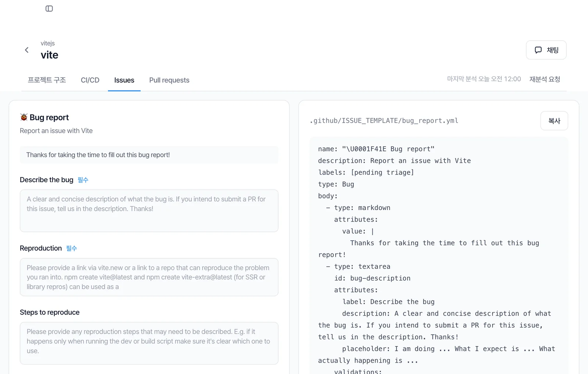Go back using the left chevron arrow

tap(26, 50)
